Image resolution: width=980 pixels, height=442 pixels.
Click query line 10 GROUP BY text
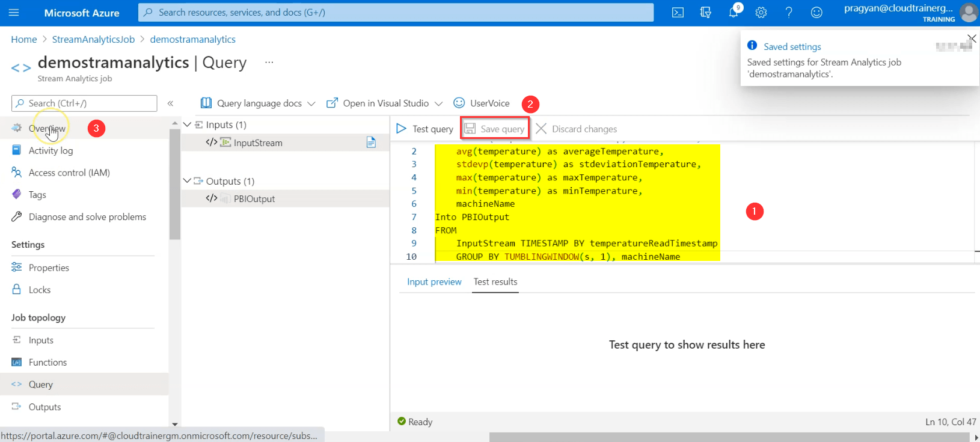568,257
